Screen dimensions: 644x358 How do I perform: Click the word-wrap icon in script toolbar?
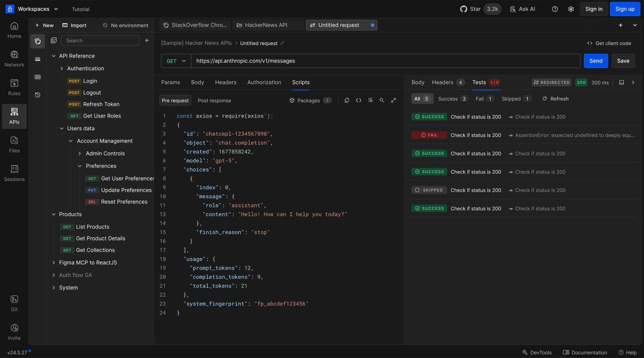[370, 100]
